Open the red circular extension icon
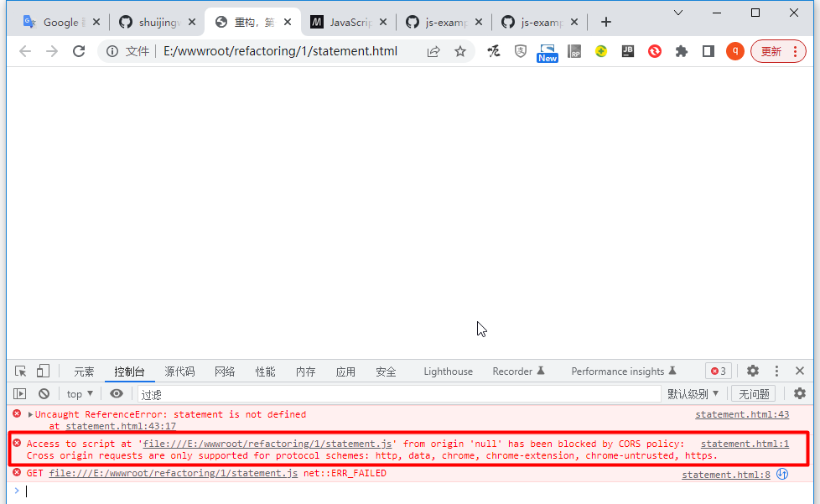Screen dimensions: 820x504 point(654,51)
